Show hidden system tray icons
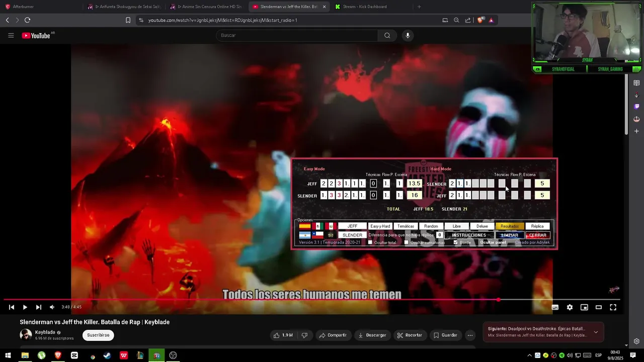This screenshot has height=362, width=644. point(529,355)
